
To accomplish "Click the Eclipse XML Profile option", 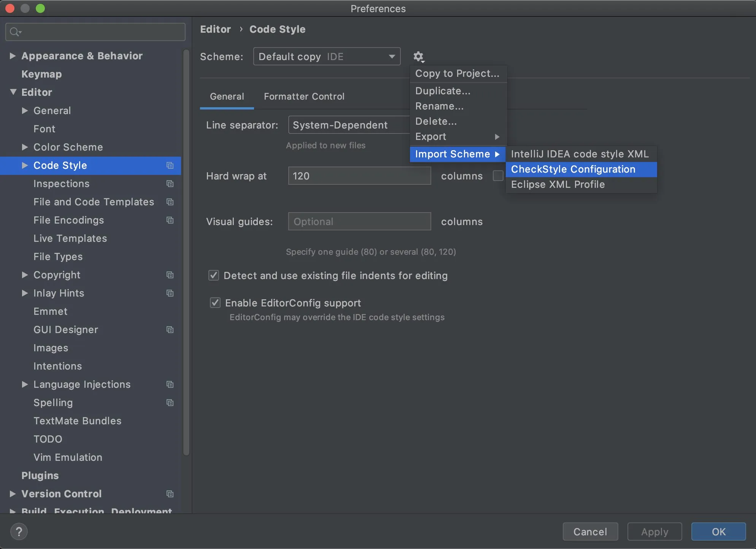I will click(x=557, y=185).
